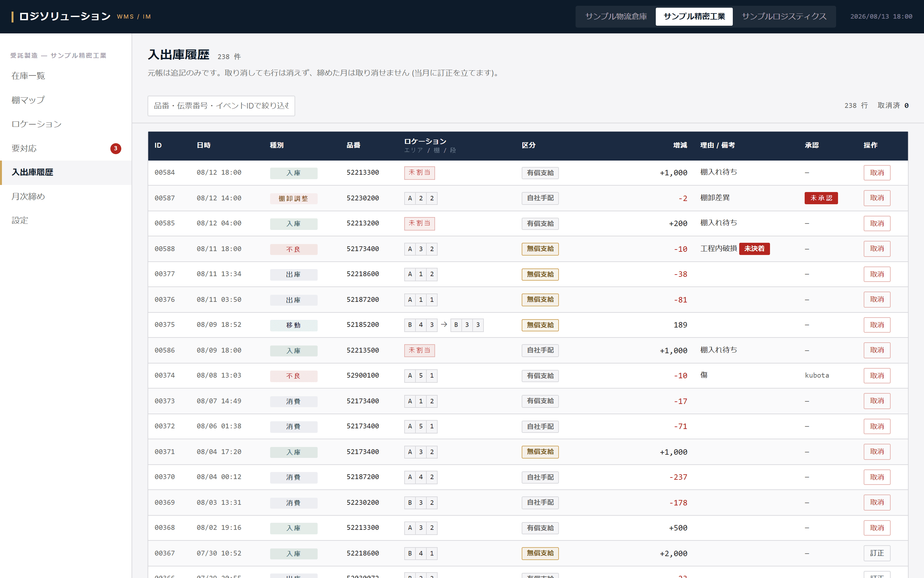Viewport: 924px width, 578px height.
Task: Click the 品番 column header
Action: pyautogui.click(x=353, y=145)
